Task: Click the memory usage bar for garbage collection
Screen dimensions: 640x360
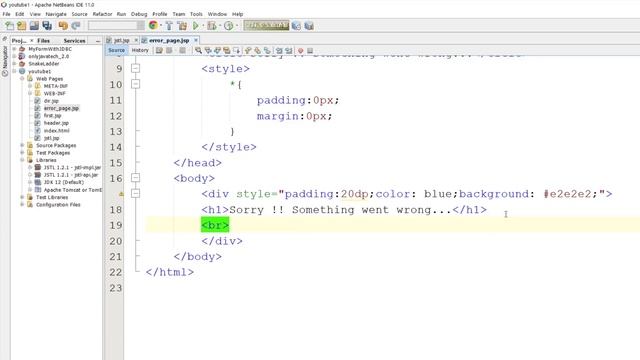Action: [x=266, y=26]
